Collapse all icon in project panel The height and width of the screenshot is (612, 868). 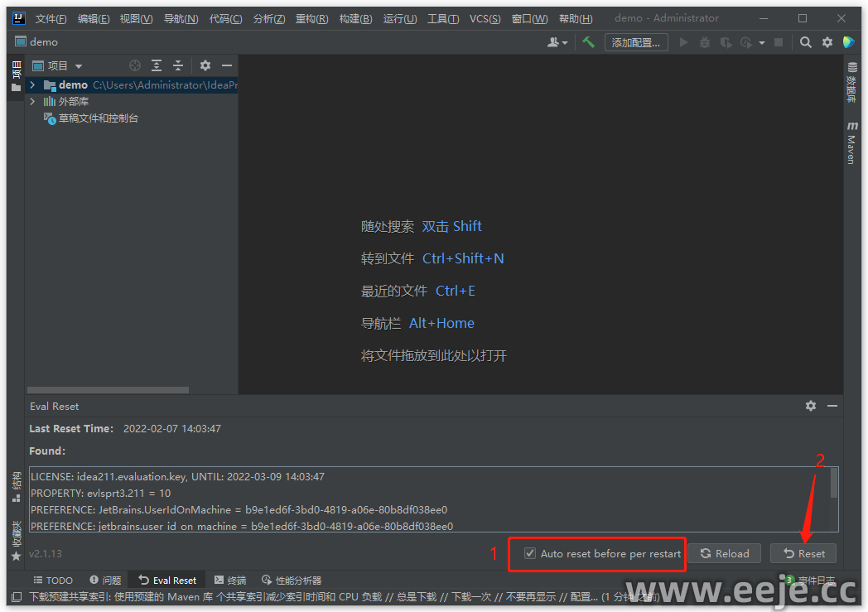click(x=177, y=65)
